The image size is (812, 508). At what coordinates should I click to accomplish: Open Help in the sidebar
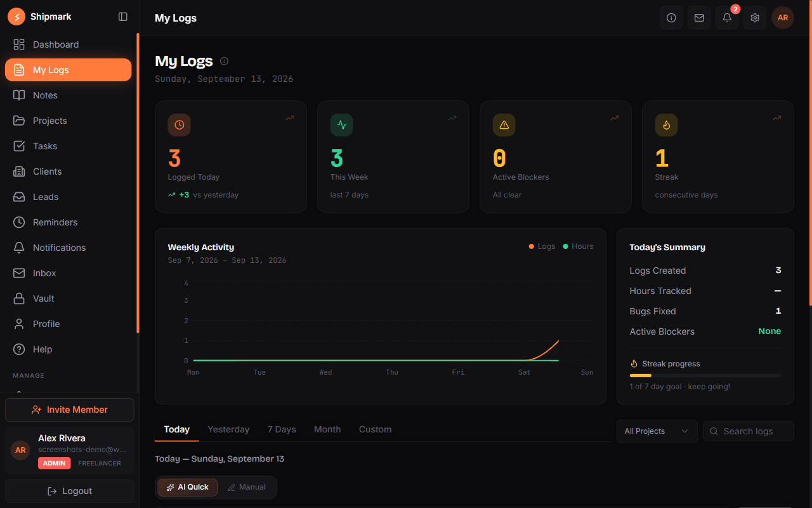(x=69, y=349)
